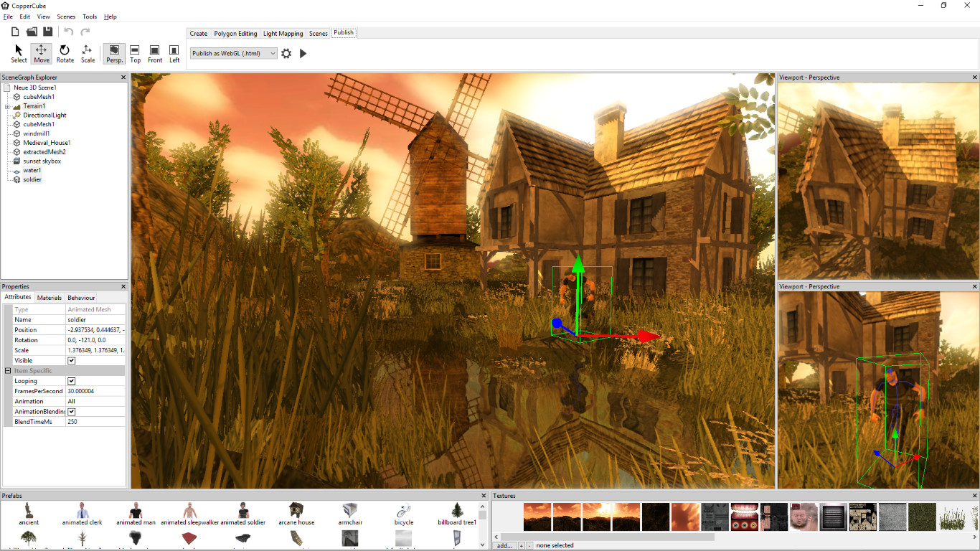
Task: Switch to the Scale tool
Action: [88, 52]
